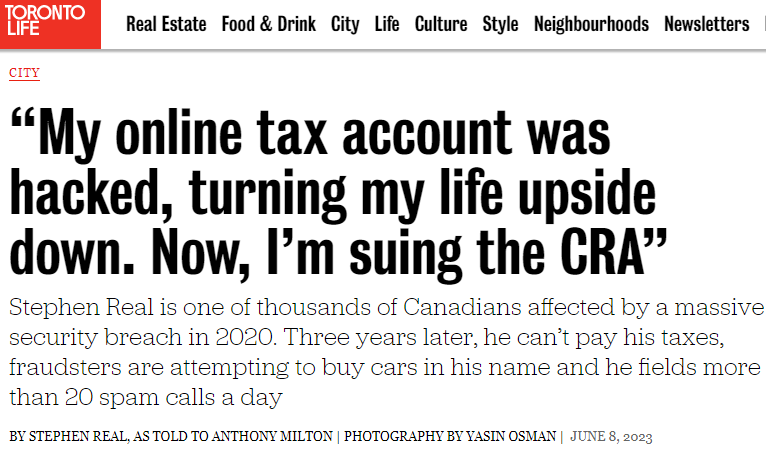This screenshot has width=766, height=449.
Task: Select City in the navigation bar
Action: 345,24
